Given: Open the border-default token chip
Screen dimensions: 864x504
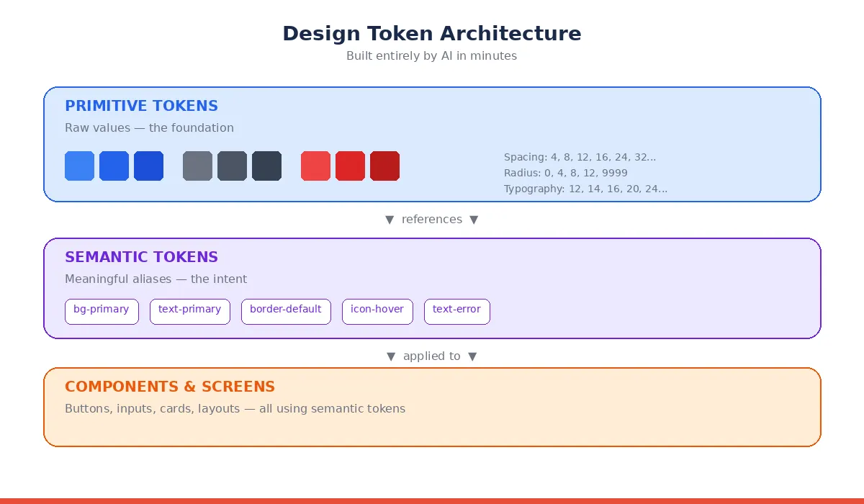Looking at the screenshot, I should click(x=286, y=312).
